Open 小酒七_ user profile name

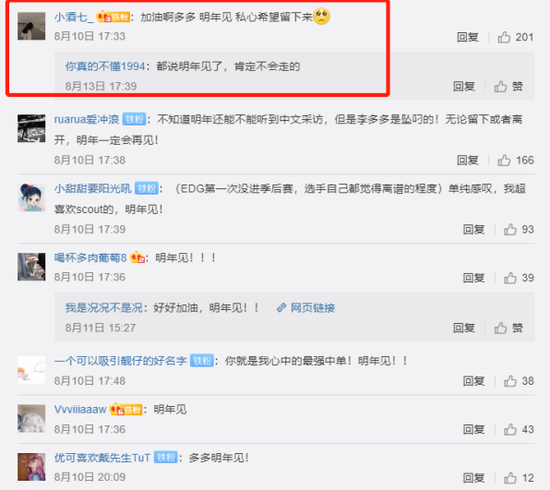click(74, 17)
